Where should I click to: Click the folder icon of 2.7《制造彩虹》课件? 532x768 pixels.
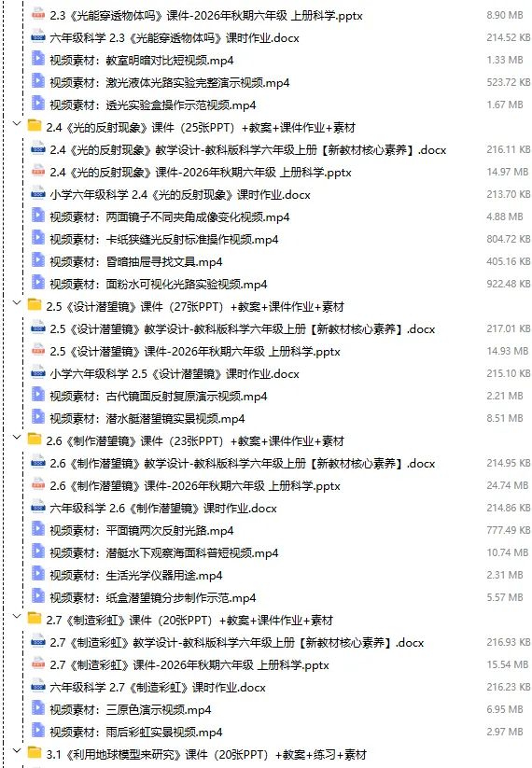coord(35,619)
